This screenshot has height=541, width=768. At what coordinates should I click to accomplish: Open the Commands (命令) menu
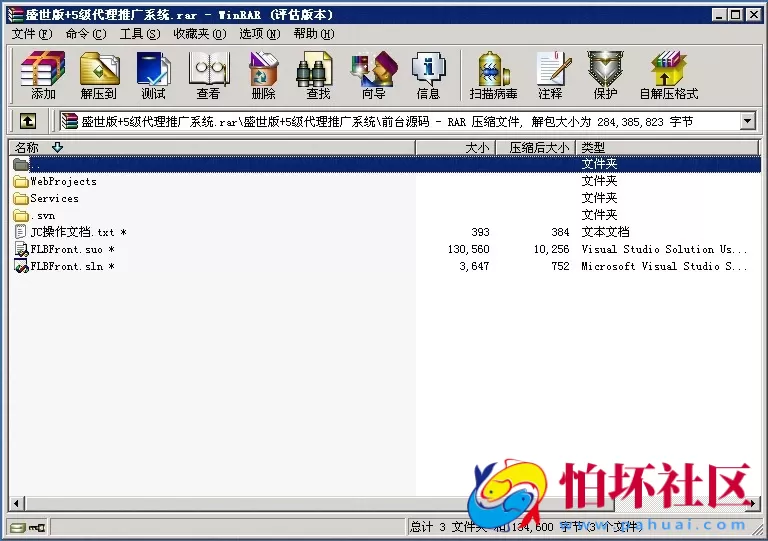(86, 34)
